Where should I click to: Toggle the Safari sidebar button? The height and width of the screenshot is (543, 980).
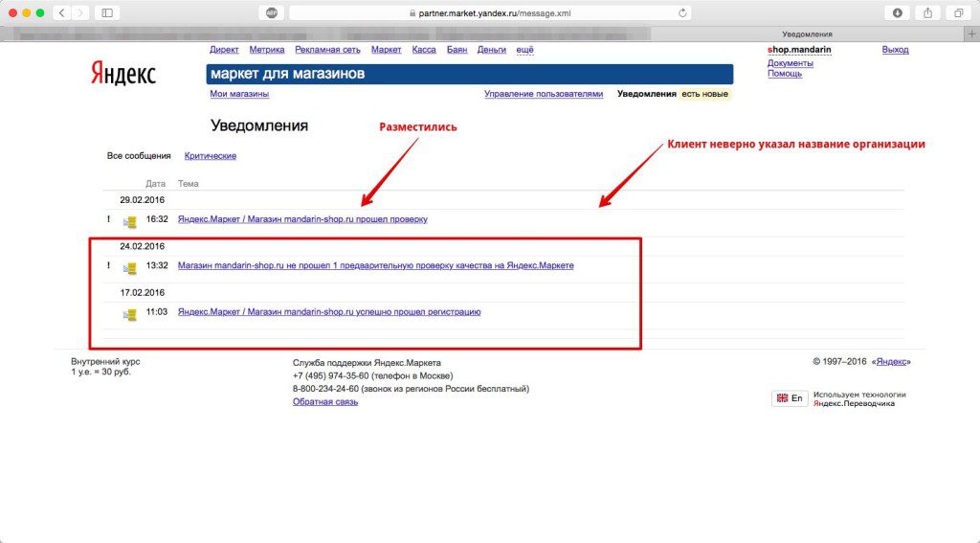point(106,12)
